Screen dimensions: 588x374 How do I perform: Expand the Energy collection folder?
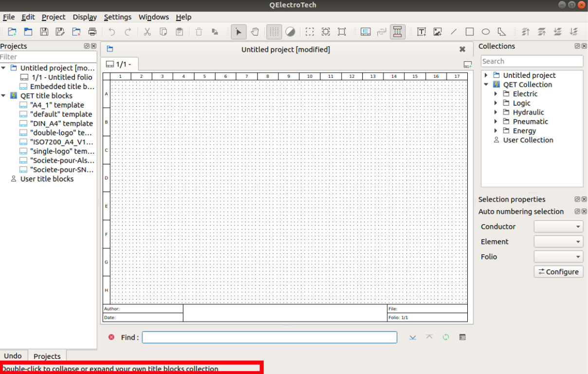click(496, 131)
